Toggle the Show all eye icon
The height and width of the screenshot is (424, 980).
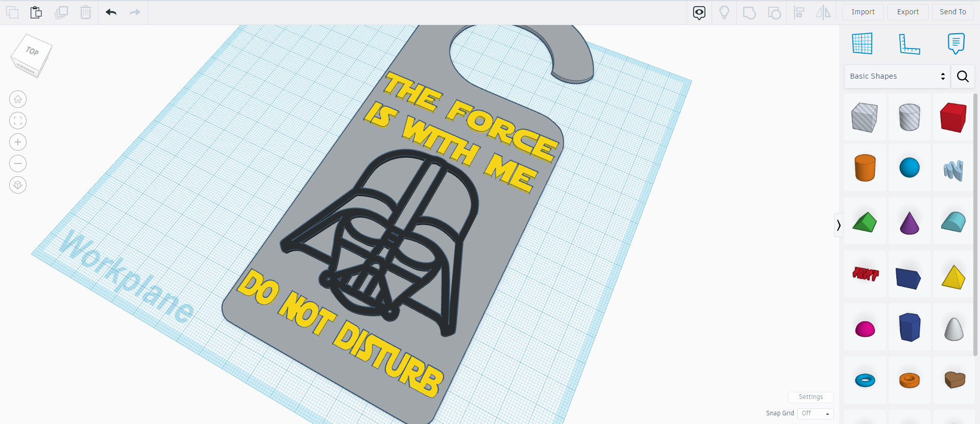coord(699,13)
